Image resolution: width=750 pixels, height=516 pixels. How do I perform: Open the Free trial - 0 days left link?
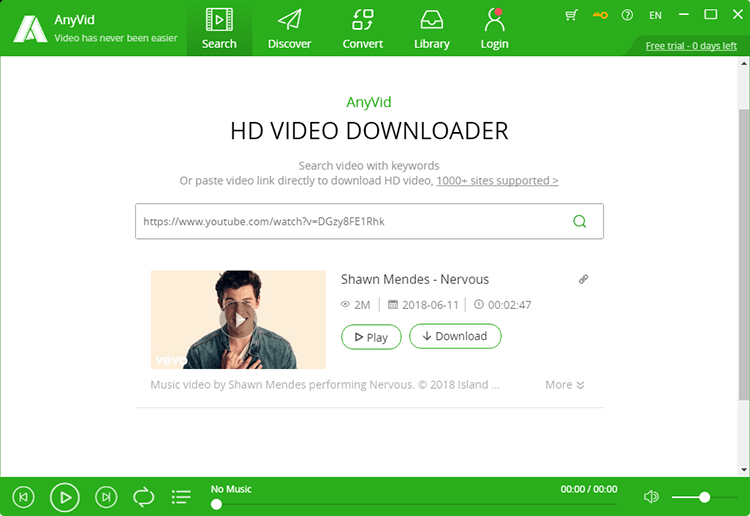(691, 46)
